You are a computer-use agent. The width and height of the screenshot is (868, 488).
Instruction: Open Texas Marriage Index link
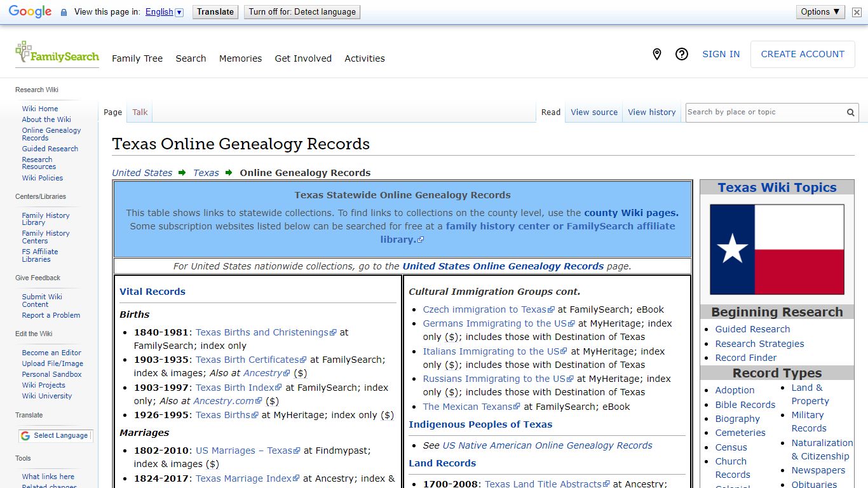[x=247, y=478]
